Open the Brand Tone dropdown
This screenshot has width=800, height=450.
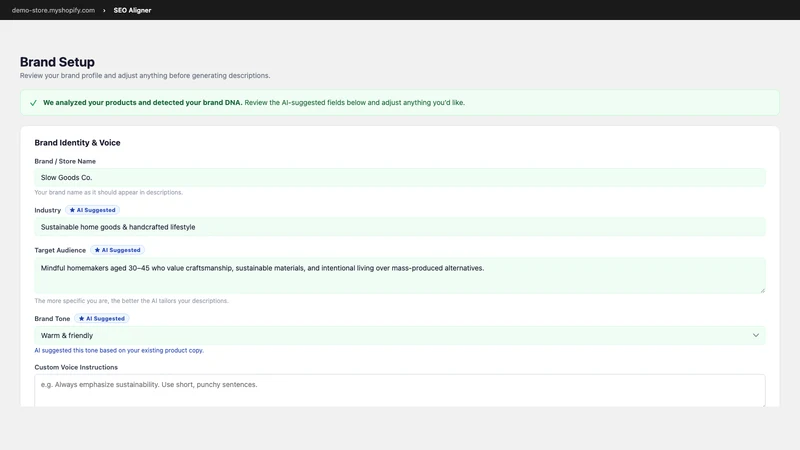tap(400, 335)
